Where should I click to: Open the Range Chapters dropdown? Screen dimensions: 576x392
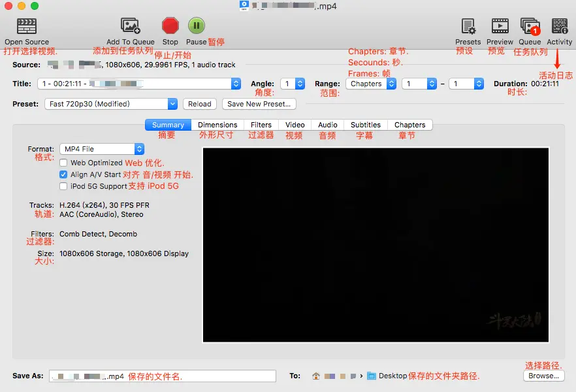371,84
